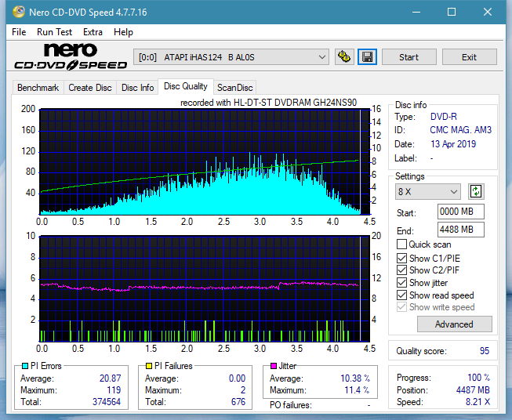Click PI Errors total 374564
Image resolution: width=512 pixels, height=420 pixels.
click(107, 402)
